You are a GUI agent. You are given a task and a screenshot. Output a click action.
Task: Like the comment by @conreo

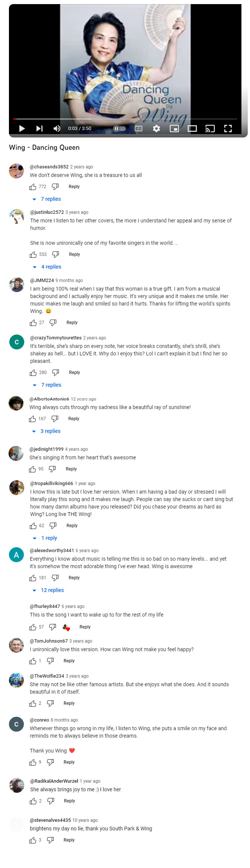click(33, 762)
